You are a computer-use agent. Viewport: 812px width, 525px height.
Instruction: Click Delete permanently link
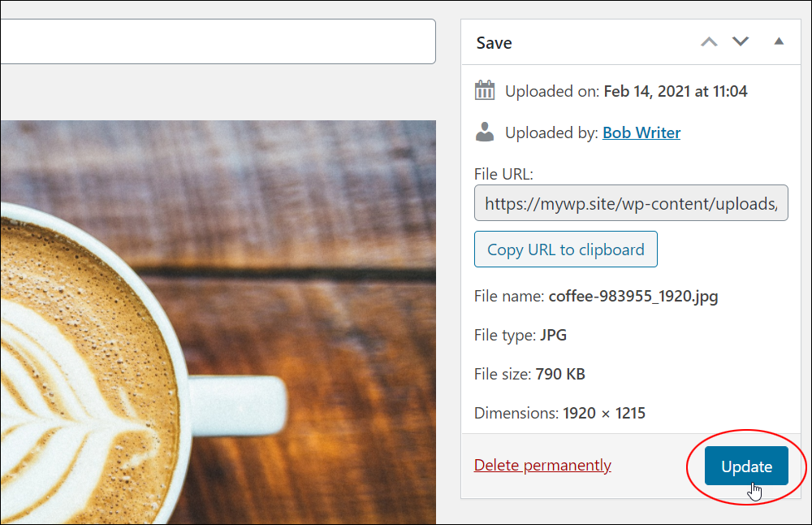tap(542, 465)
